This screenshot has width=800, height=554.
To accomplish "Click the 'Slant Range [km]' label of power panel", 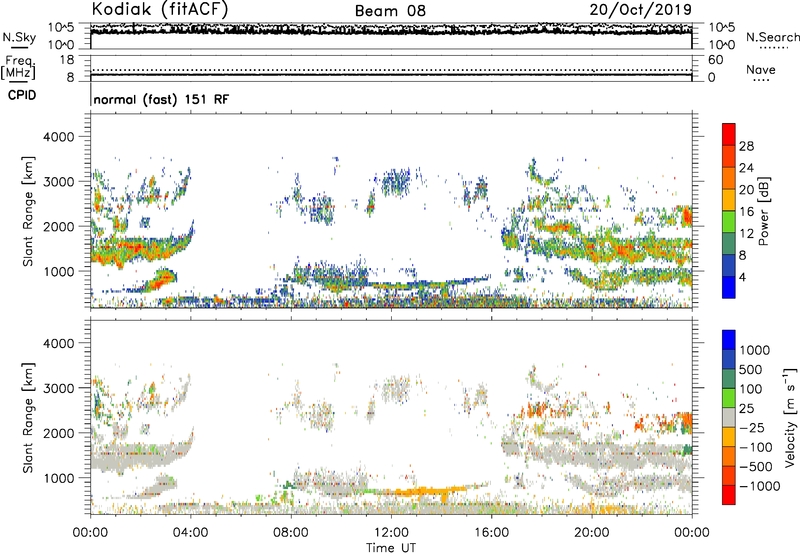I will [x=28, y=211].
